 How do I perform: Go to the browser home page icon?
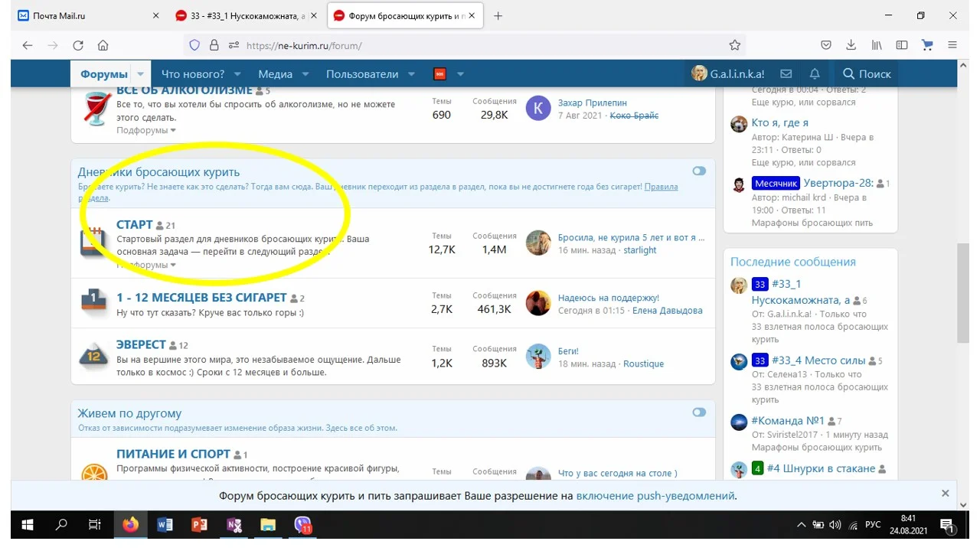point(103,45)
